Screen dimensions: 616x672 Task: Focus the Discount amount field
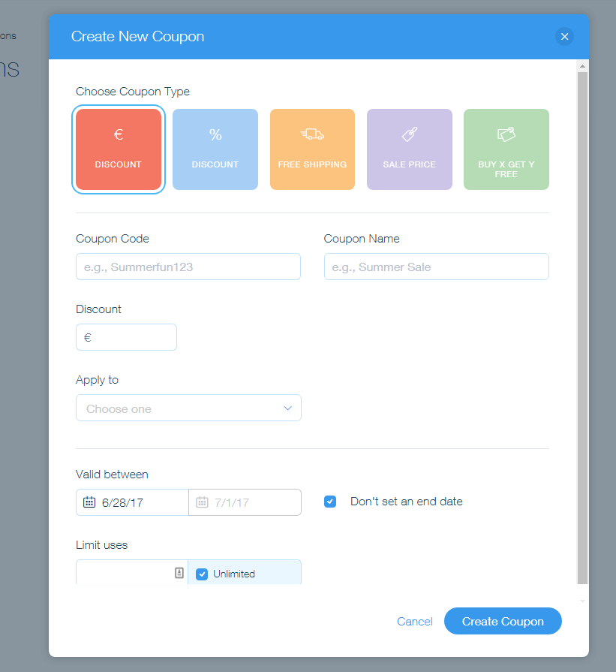[x=126, y=337]
